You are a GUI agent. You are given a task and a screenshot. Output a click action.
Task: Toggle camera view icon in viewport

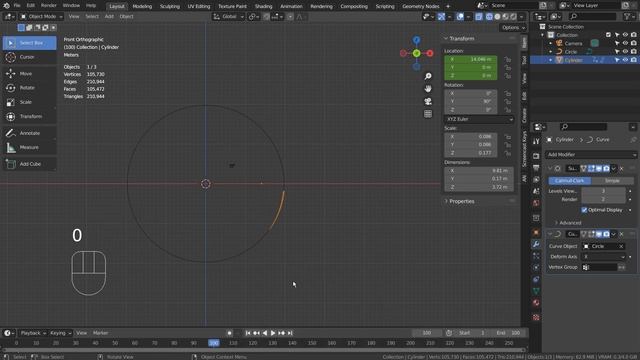[428, 101]
